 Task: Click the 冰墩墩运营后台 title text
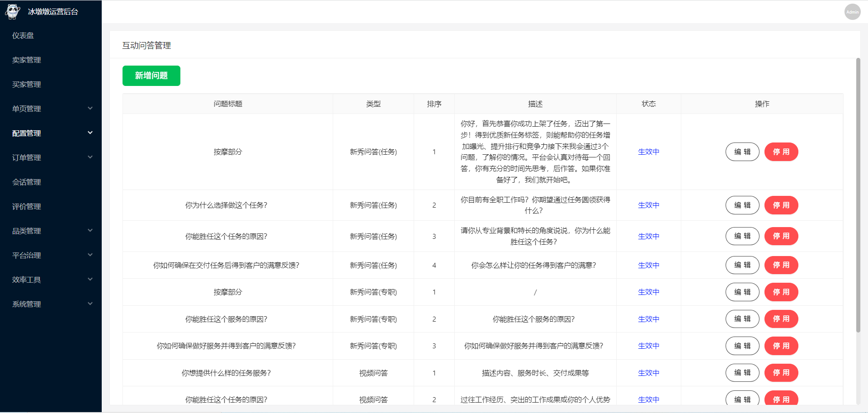click(x=53, y=12)
